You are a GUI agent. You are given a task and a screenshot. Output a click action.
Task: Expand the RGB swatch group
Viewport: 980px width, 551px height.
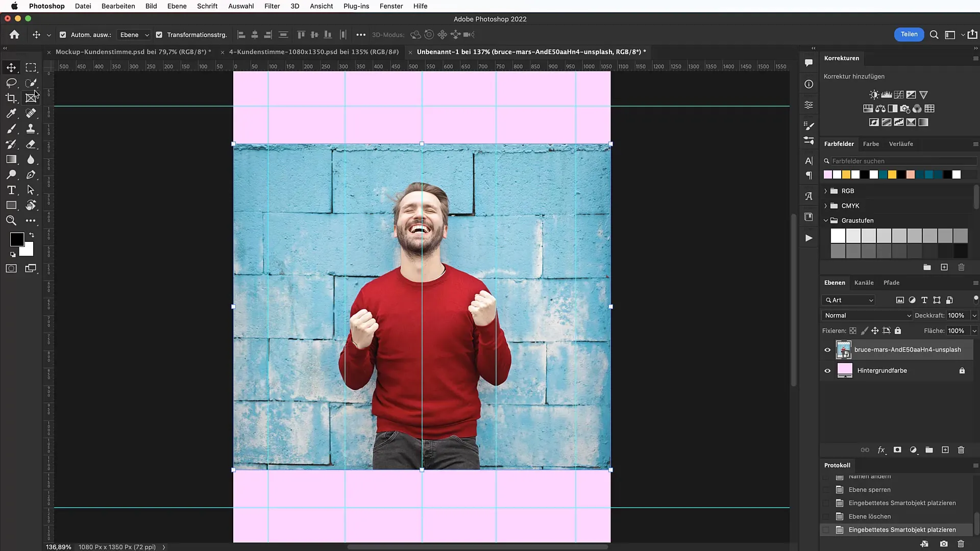pos(826,191)
